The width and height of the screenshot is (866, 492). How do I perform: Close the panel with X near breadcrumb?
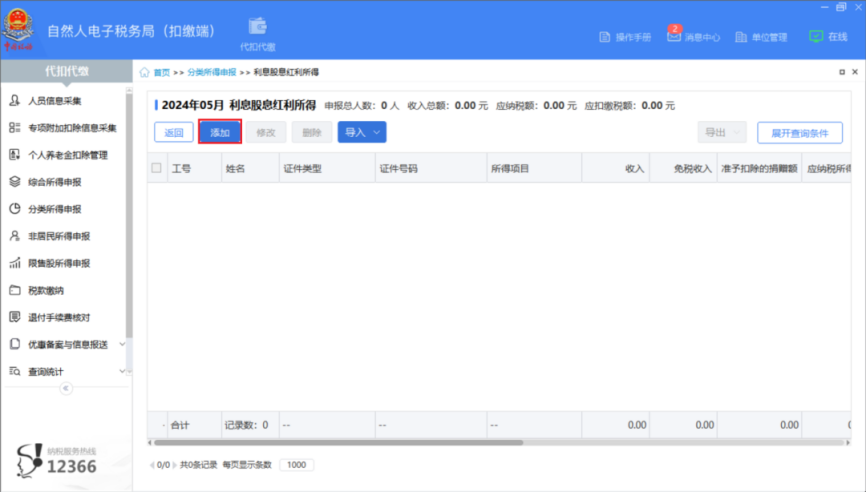pyautogui.click(x=855, y=72)
